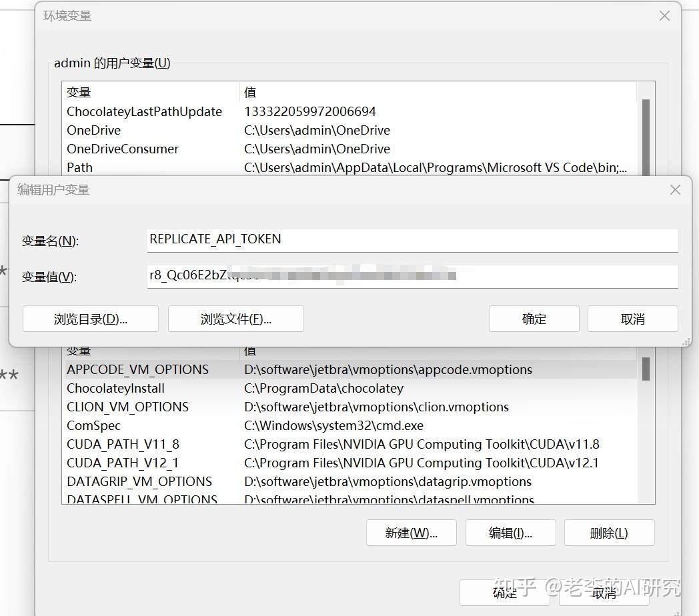Image resolution: width=699 pixels, height=616 pixels.
Task: Click 编辑(I) to edit the selected variable
Action: (x=510, y=533)
